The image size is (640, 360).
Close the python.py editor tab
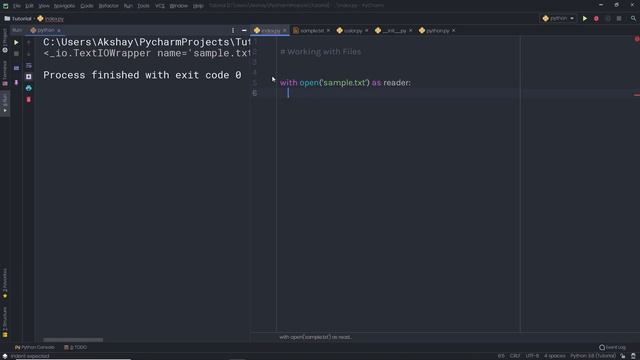(x=453, y=31)
